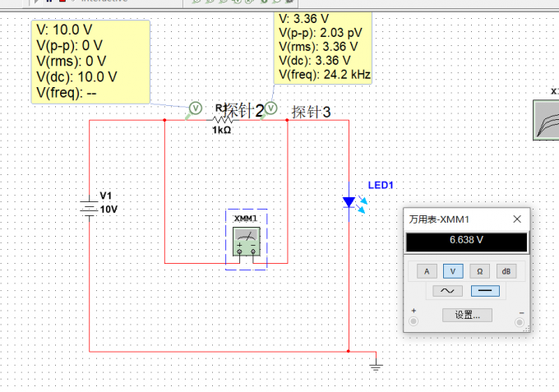Image resolution: width=559 pixels, height=392 pixels.
Task: Enable voltmeter V mode button
Action: pos(453,271)
